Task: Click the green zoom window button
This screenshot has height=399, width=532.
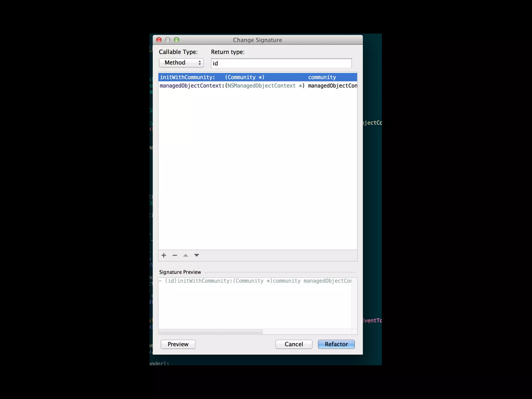Action: (177, 40)
